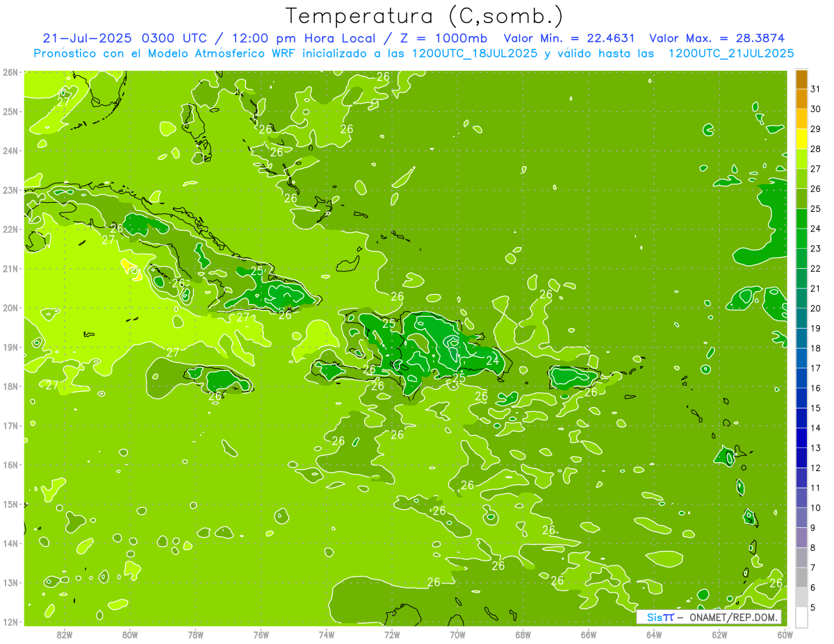Click the '66W' longitude axis label

tap(589, 634)
